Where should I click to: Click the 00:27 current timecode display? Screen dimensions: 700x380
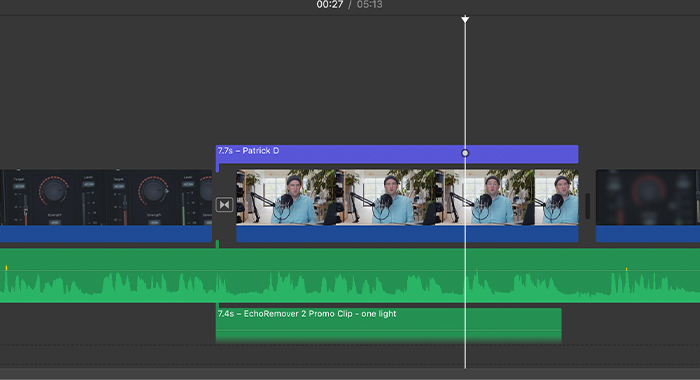[x=329, y=5]
